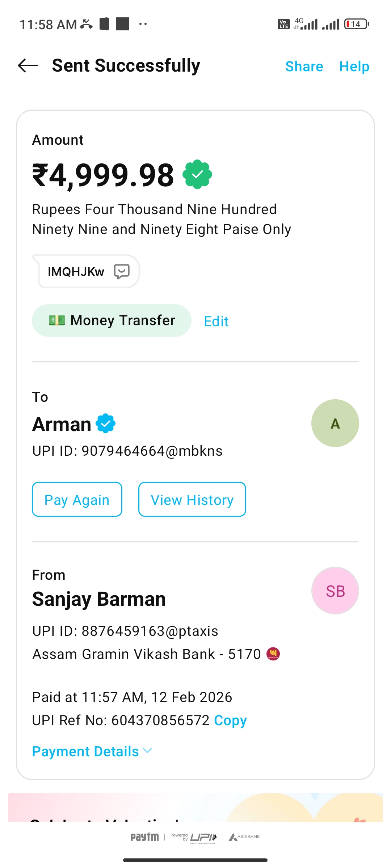The image size is (391, 868).
Task: Tap the Paytm logo in footer
Action: [144, 837]
